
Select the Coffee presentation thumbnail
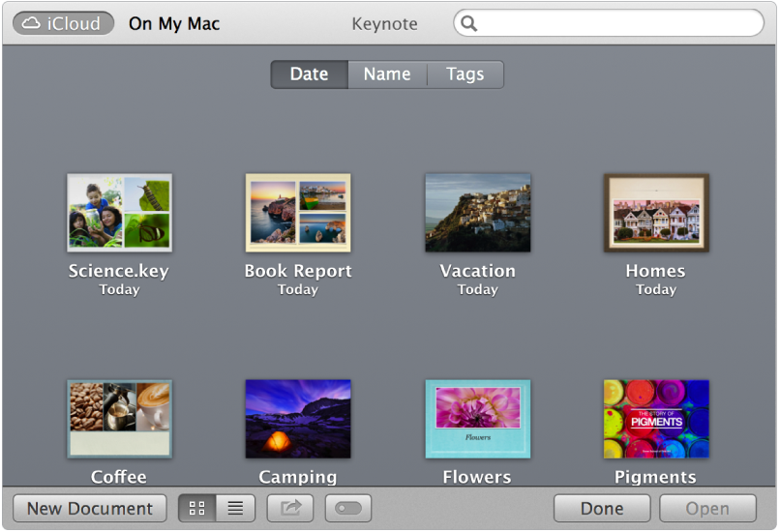[119, 419]
